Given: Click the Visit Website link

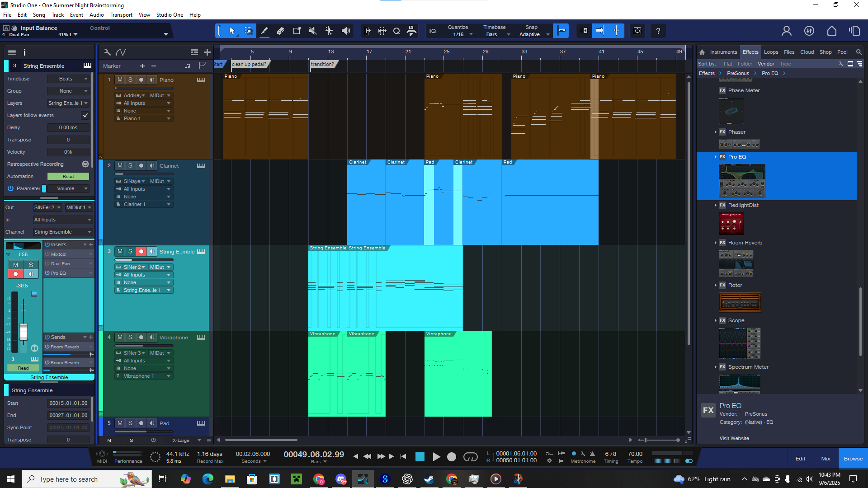Looking at the screenshot, I should pyautogui.click(x=734, y=438).
